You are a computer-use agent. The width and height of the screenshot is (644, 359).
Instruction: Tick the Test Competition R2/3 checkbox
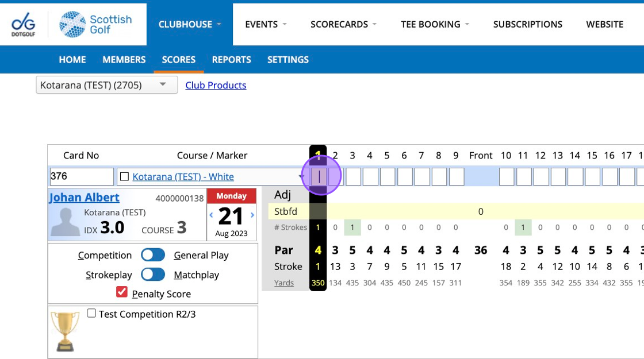pyautogui.click(x=91, y=314)
